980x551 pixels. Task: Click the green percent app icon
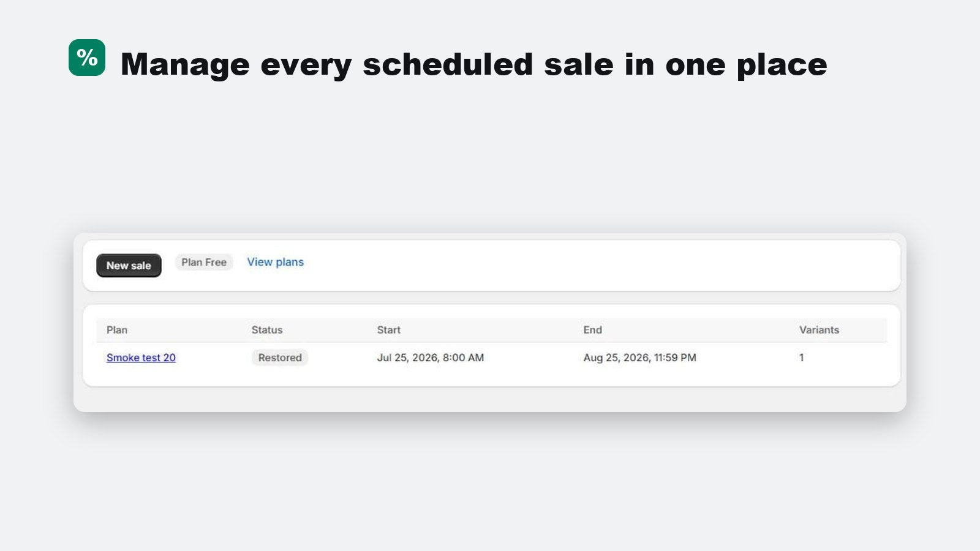87,58
